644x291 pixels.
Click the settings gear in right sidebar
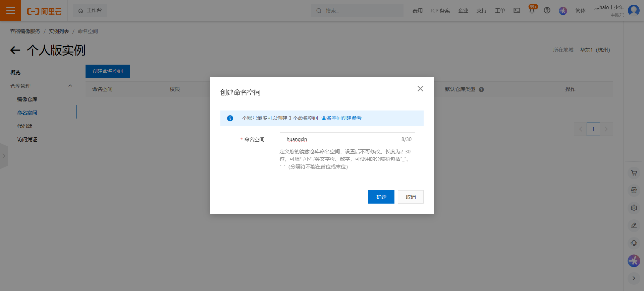[x=634, y=208]
